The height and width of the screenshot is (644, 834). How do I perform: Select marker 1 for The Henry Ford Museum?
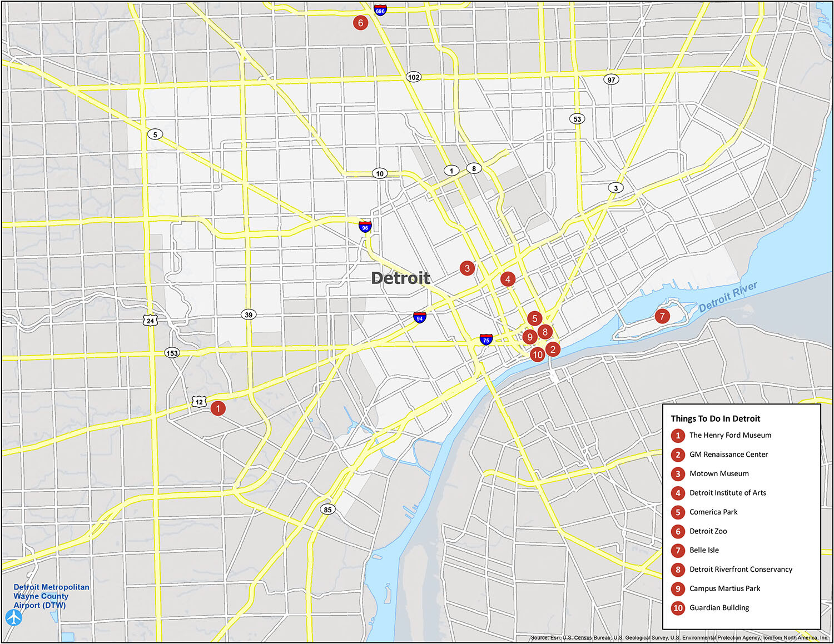pos(218,409)
